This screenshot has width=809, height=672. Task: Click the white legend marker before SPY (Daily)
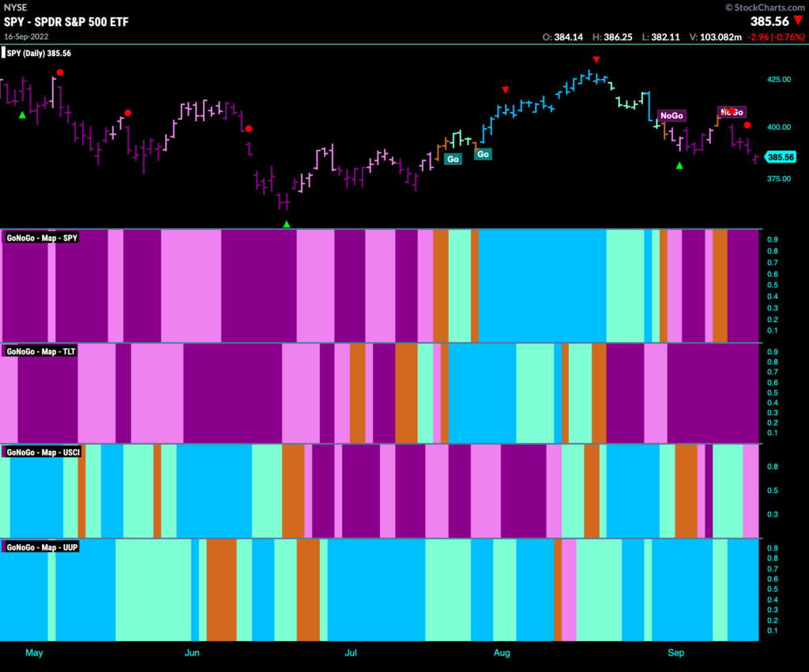coord(4,53)
